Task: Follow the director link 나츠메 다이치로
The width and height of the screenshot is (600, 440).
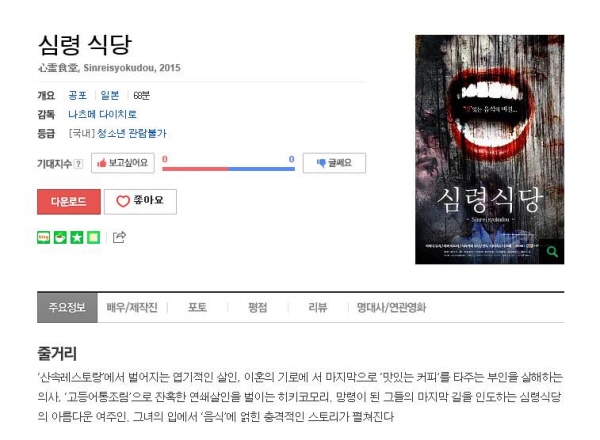Action: coord(102,114)
